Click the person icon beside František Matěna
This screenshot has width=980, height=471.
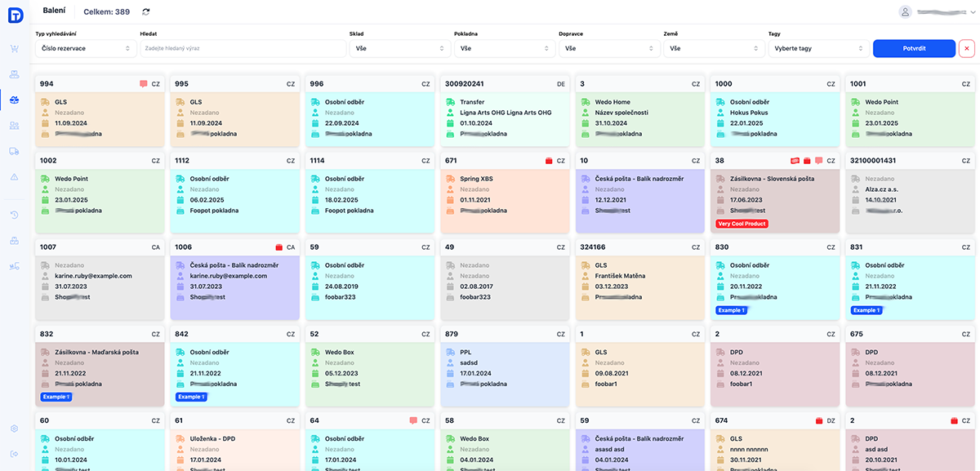586,276
